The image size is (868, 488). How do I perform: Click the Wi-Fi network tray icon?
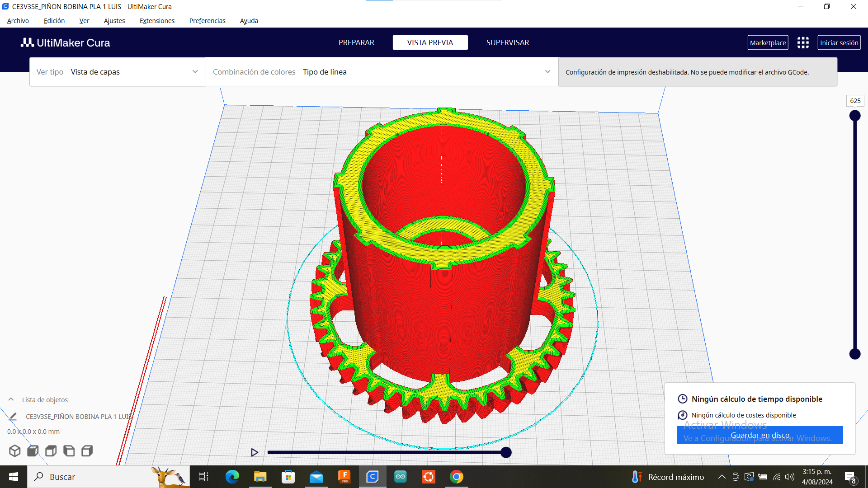[777, 477]
